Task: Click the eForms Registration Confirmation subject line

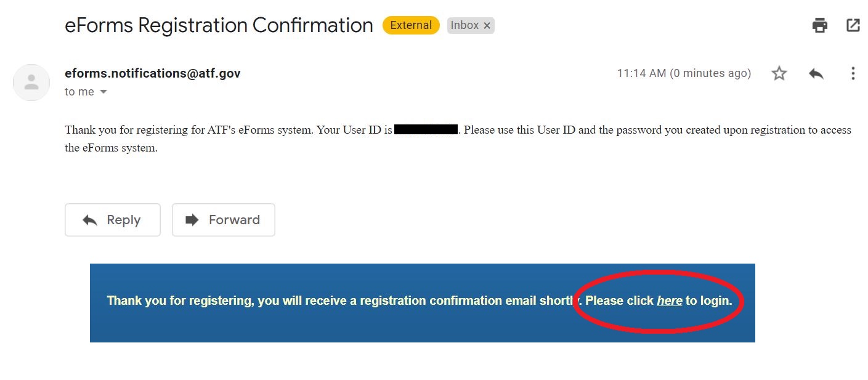Action: (219, 25)
